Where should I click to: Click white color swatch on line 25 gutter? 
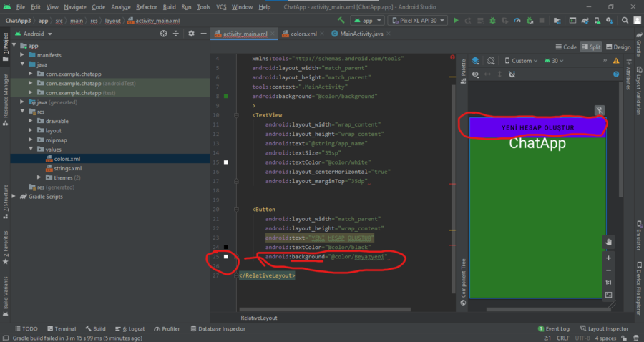click(225, 256)
